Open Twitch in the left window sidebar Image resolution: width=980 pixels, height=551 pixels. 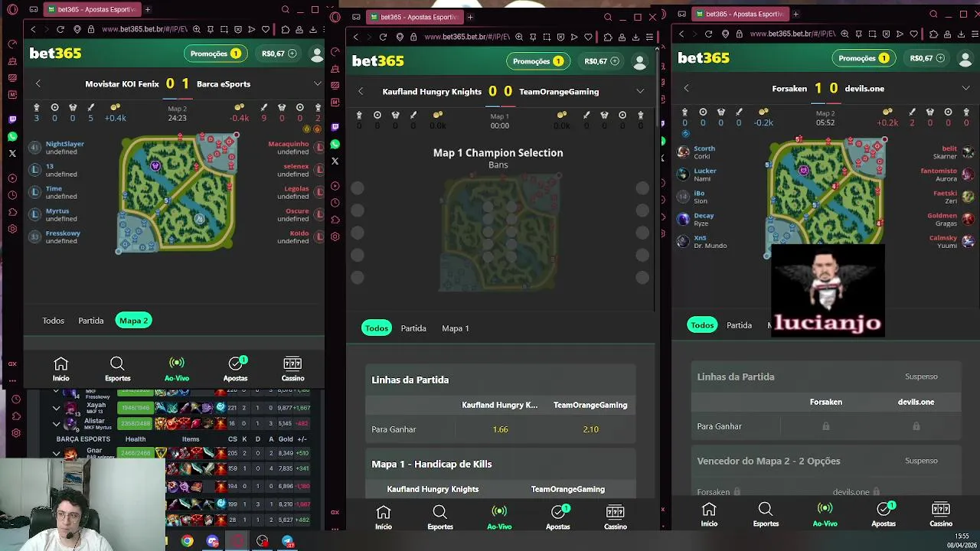pyautogui.click(x=12, y=119)
